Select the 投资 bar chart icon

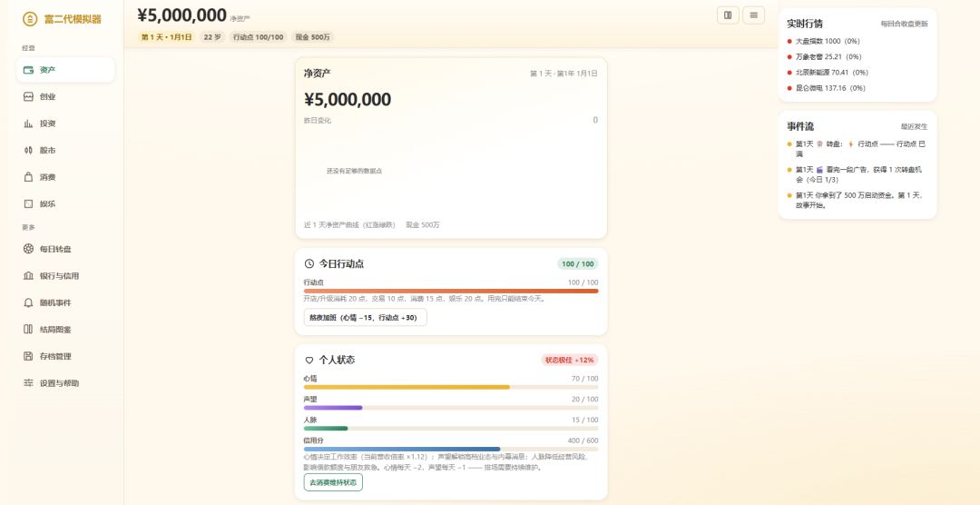point(28,124)
